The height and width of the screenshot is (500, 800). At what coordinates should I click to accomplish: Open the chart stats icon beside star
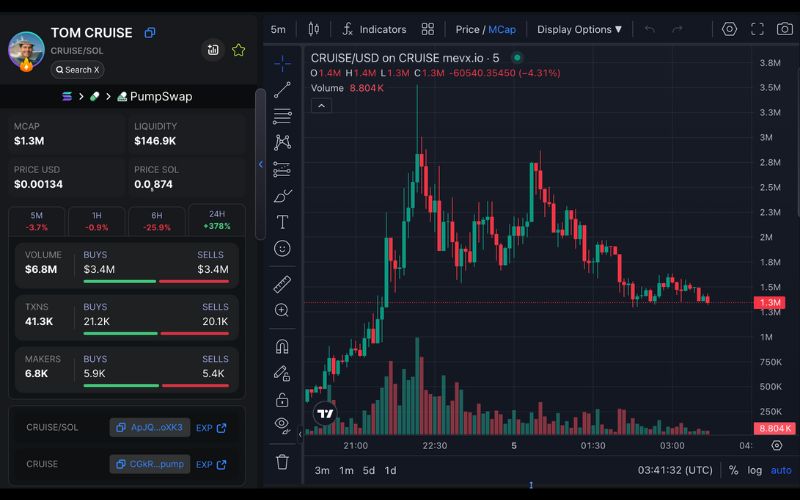click(213, 49)
